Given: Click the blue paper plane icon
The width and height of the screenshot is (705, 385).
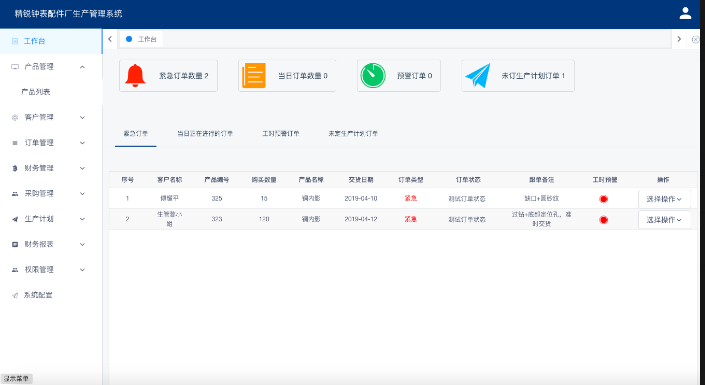Looking at the screenshot, I should (477, 75).
